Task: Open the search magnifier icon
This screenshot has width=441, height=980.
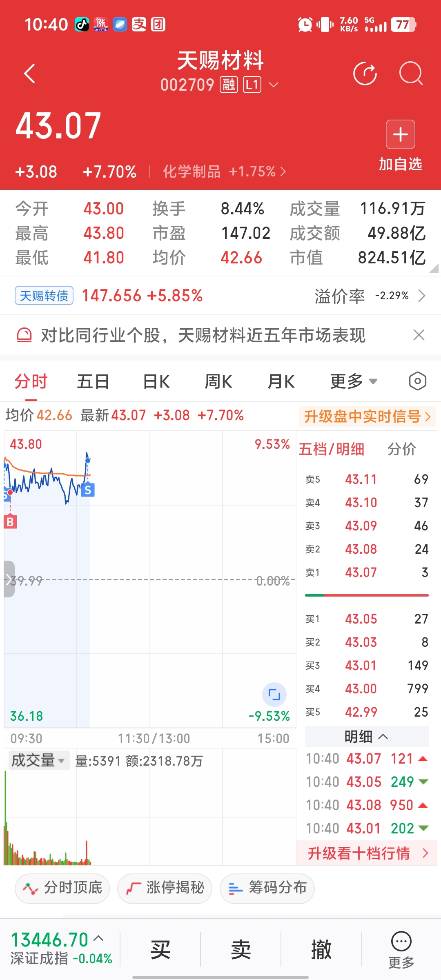Action: [410, 73]
